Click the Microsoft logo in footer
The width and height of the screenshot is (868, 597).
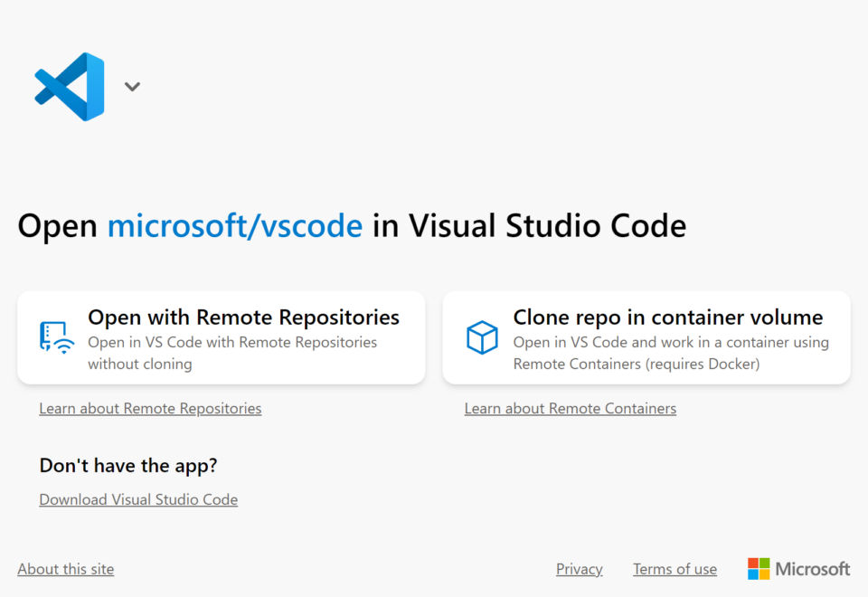[798, 569]
